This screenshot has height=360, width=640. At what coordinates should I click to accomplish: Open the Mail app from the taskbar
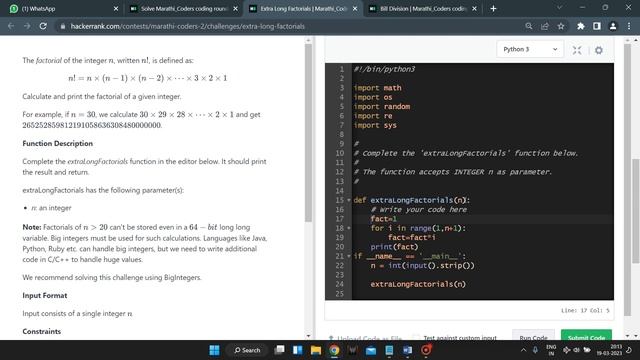pyautogui.click(x=371, y=350)
